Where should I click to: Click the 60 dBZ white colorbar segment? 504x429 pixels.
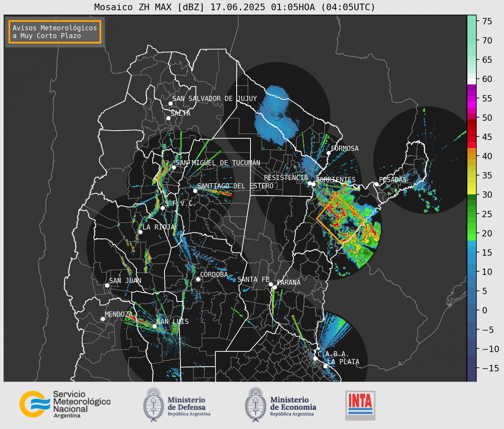pyautogui.click(x=472, y=81)
